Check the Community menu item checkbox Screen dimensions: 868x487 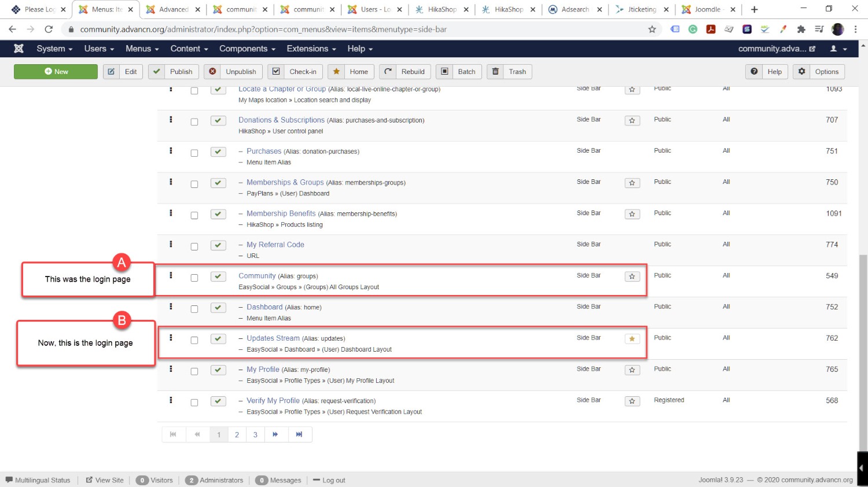click(x=194, y=278)
